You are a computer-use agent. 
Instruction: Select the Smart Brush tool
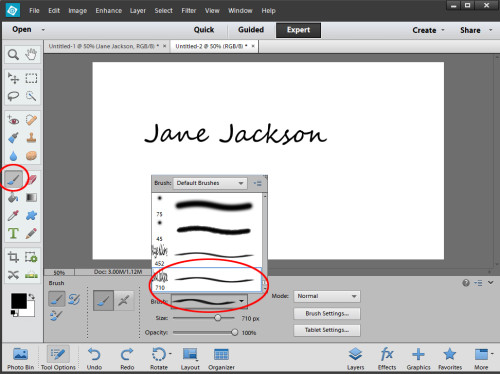coord(13,138)
